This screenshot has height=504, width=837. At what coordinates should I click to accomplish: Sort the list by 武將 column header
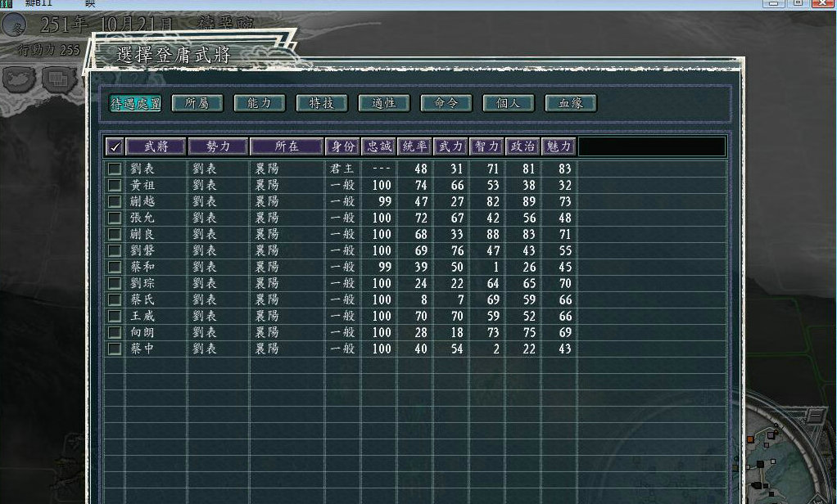point(155,147)
